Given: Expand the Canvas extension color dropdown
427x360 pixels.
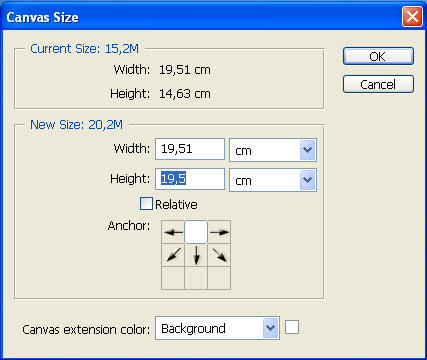Looking at the screenshot, I should pos(217,328).
